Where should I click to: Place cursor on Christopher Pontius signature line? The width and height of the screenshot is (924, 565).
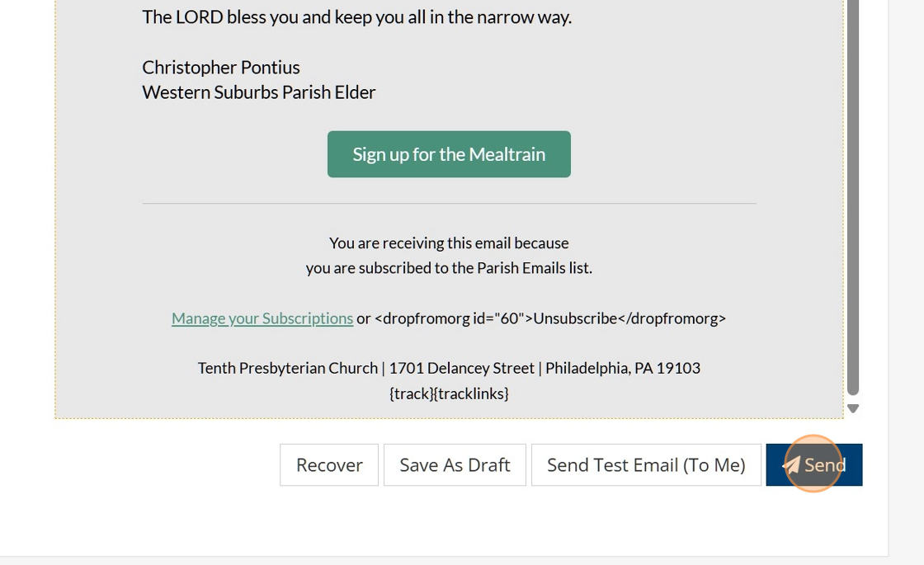coord(221,68)
